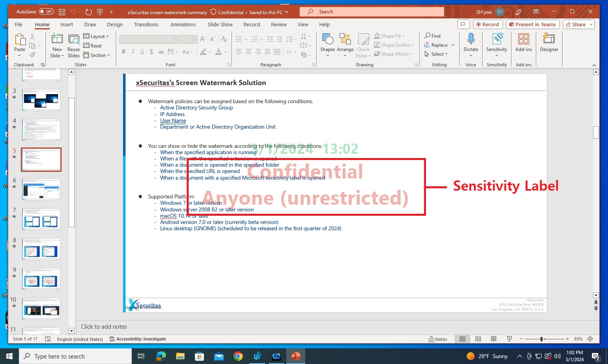Open the Designer pane
Screen dimensions: 608x364
(549, 43)
